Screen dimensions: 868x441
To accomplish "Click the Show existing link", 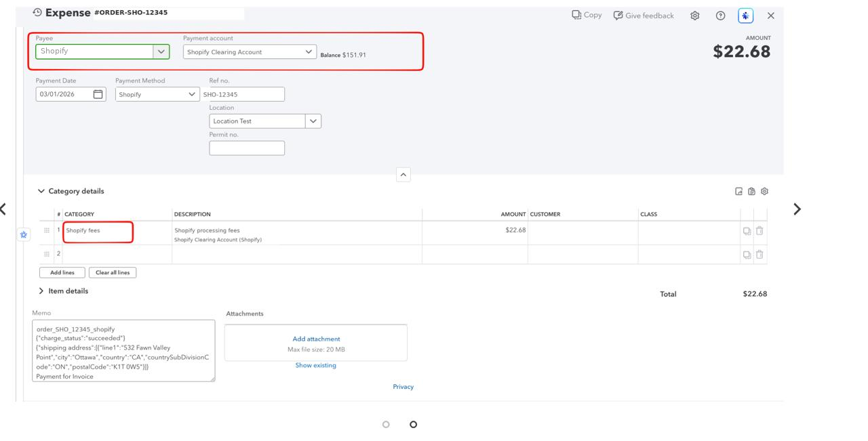I will (315, 365).
